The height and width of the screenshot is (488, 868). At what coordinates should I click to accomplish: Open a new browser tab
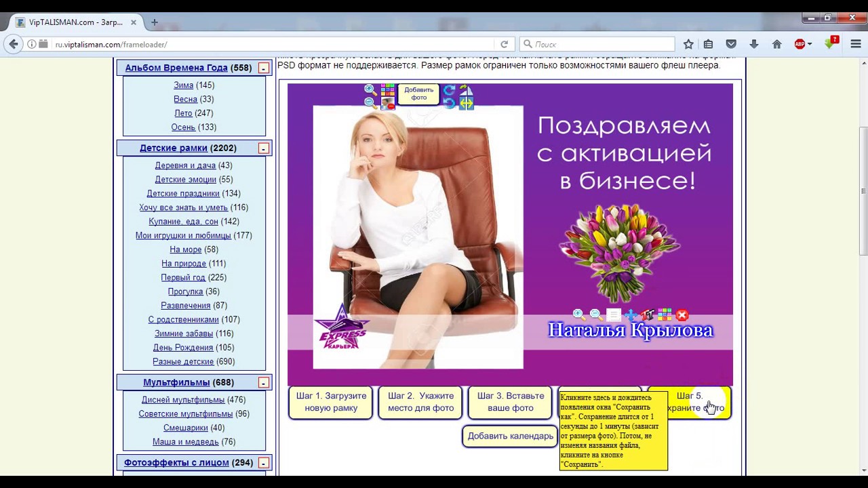155,22
